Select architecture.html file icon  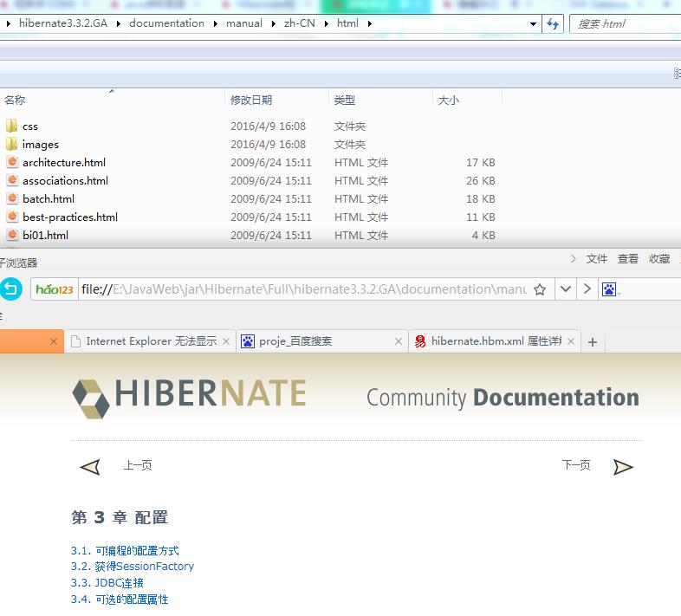pyautogui.click(x=12, y=163)
